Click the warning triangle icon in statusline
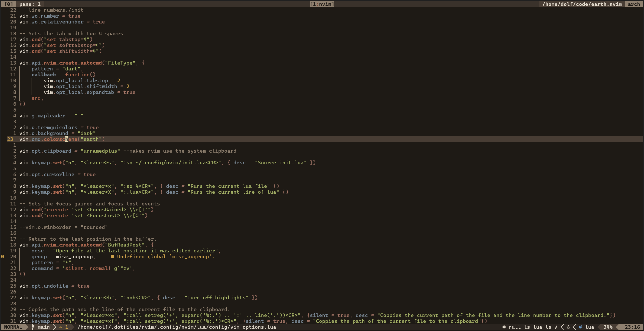Screen dimensions: 644x331 tap(61, 327)
